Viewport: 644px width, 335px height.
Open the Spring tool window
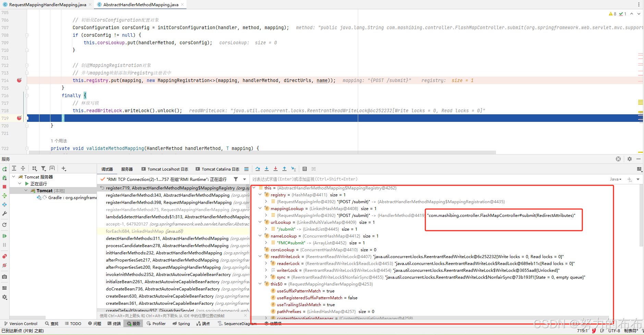pyautogui.click(x=181, y=324)
